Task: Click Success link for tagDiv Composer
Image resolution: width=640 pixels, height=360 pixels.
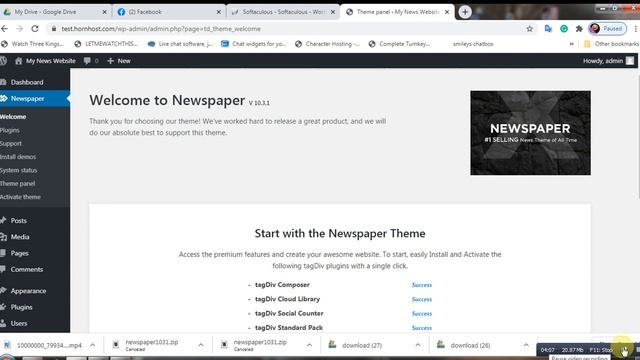Action: point(422,285)
